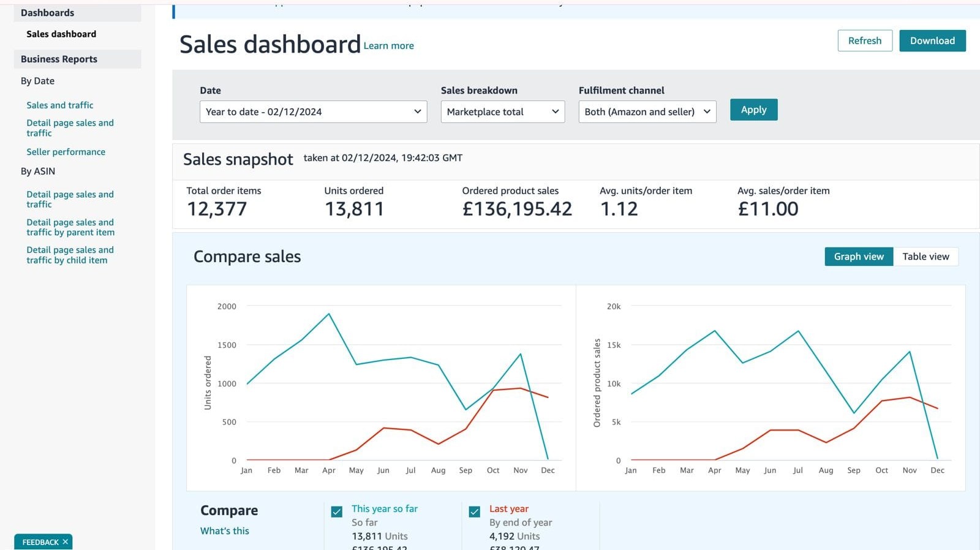The height and width of the screenshot is (550, 980).
Task: Select the Graph view tab
Action: (859, 257)
